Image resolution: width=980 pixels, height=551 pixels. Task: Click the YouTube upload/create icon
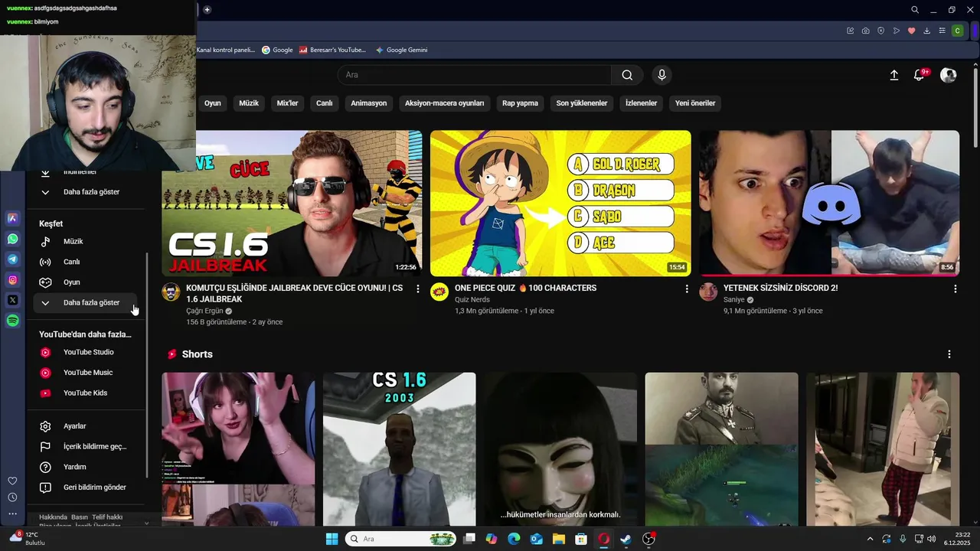click(x=893, y=75)
